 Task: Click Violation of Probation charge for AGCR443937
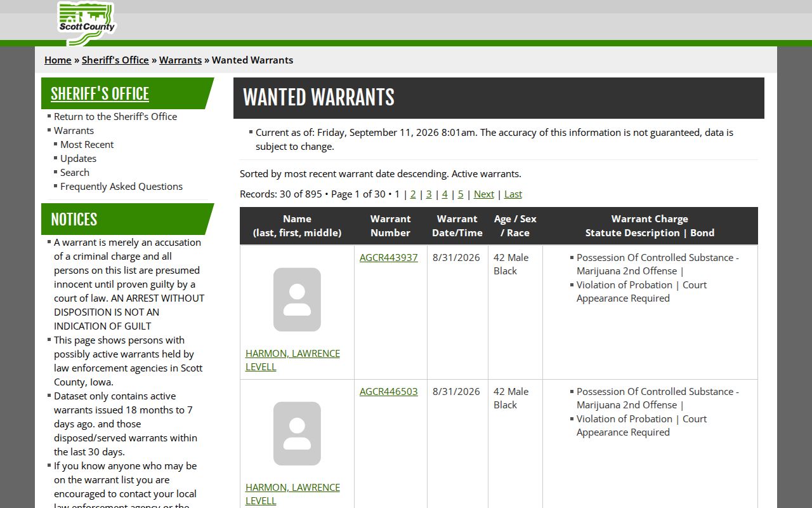pyautogui.click(x=641, y=291)
